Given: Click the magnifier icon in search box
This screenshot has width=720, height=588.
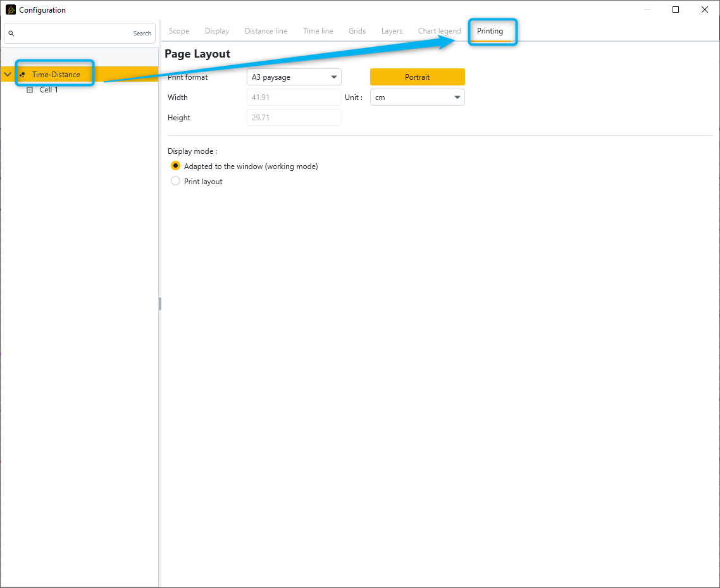Looking at the screenshot, I should point(11,34).
